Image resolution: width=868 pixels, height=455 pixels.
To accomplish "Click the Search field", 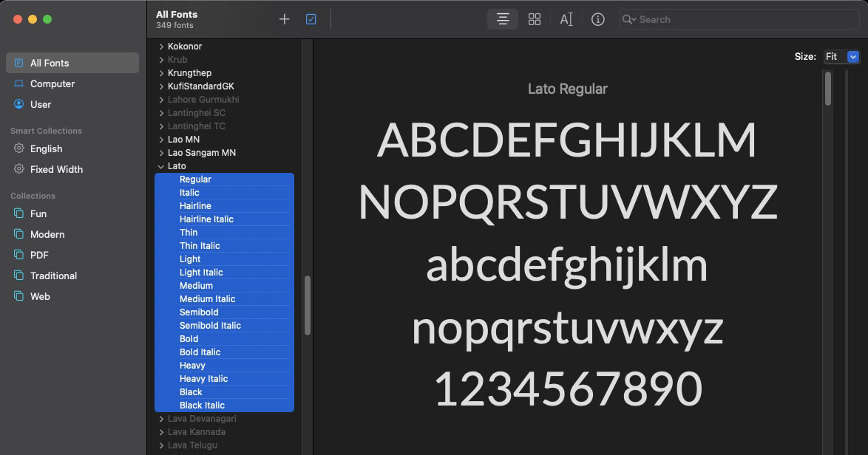I will click(x=739, y=19).
